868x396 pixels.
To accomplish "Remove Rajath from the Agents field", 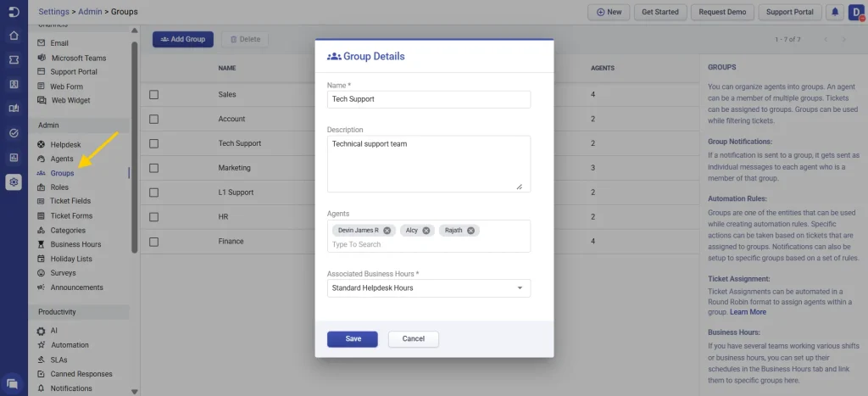I will click(x=471, y=231).
